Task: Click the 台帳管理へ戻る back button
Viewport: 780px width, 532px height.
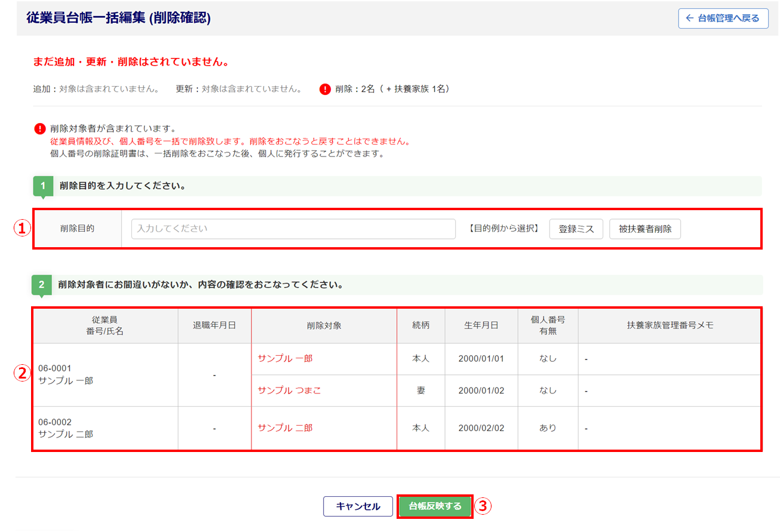Action: point(723,18)
